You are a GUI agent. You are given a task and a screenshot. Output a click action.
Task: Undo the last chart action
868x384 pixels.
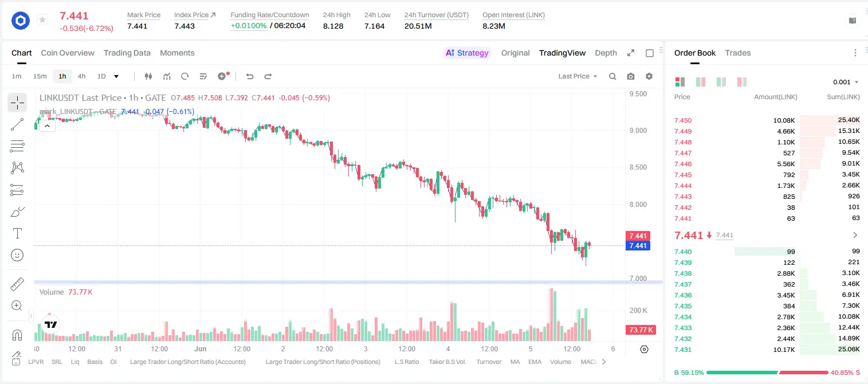pyautogui.click(x=250, y=76)
